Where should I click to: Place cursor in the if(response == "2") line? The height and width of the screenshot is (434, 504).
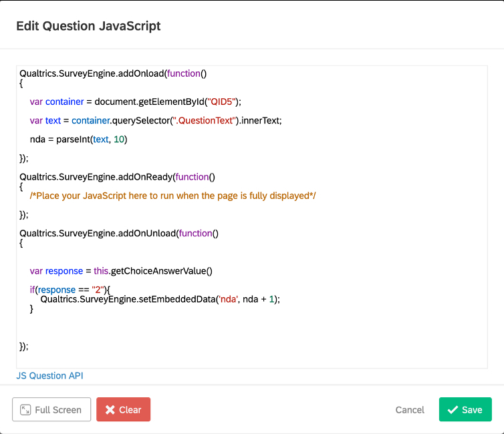click(x=74, y=290)
